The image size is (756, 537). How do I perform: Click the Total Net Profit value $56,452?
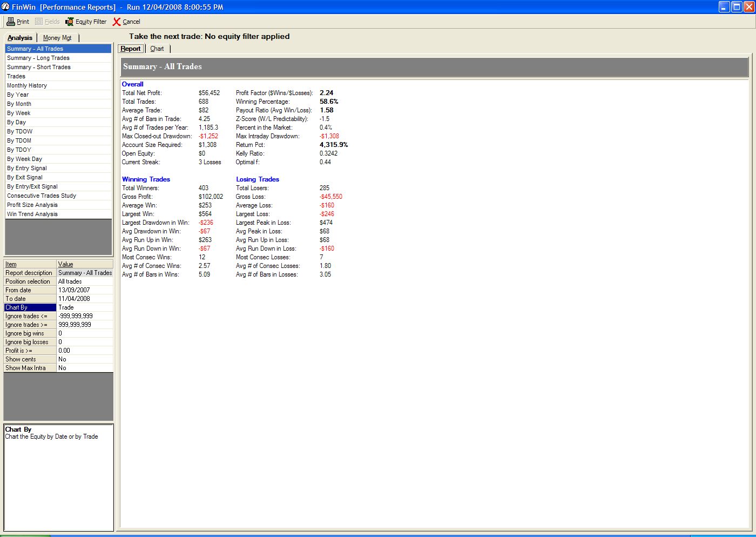(209, 93)
